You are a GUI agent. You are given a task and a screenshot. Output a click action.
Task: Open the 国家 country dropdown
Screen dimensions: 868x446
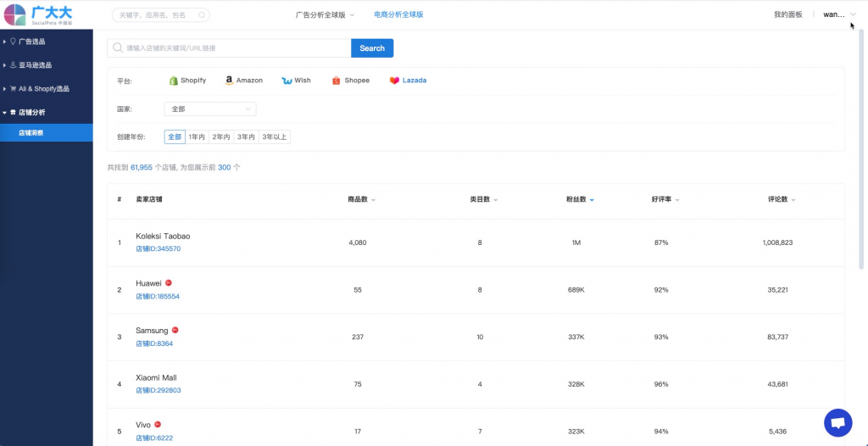[210, 109]
